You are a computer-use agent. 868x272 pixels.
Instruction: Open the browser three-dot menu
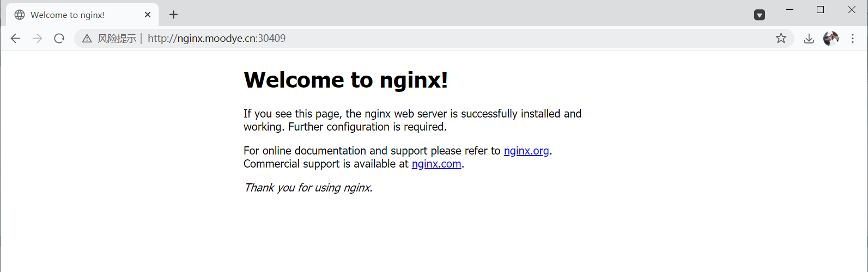(x=853, y=38)
